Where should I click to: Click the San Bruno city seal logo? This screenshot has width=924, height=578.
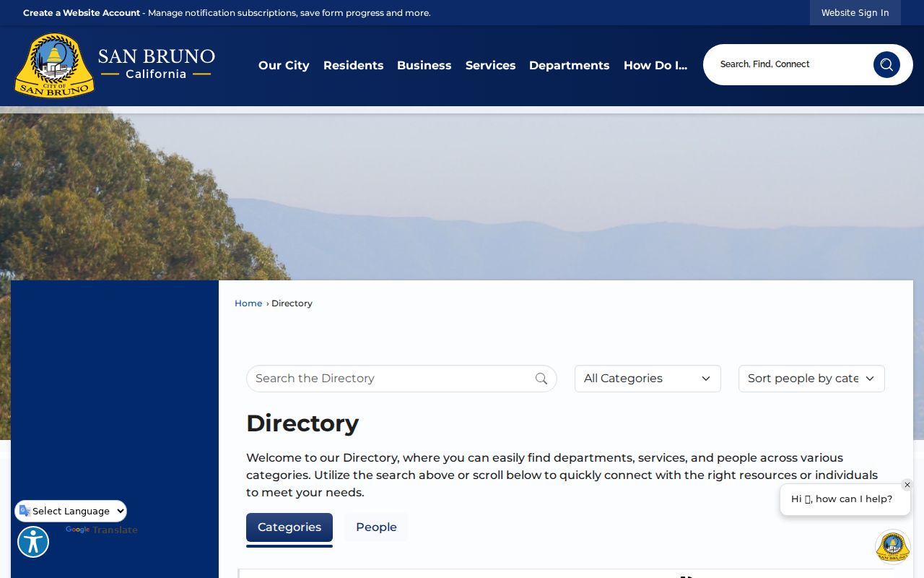pyautogui.click(x=55, y=65)
